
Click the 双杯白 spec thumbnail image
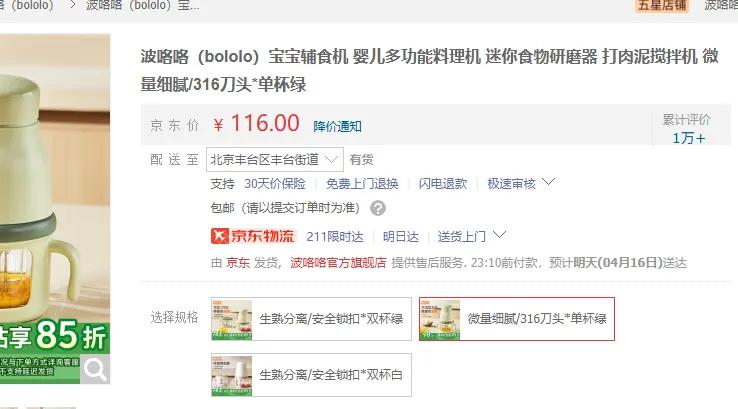pyautogui.click(x=232, y=375)
